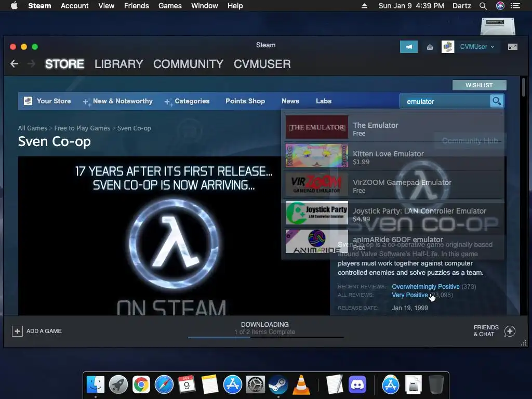Open Discord from the Dock
Screen dimensions: 532x399
(x=357, y=385)
